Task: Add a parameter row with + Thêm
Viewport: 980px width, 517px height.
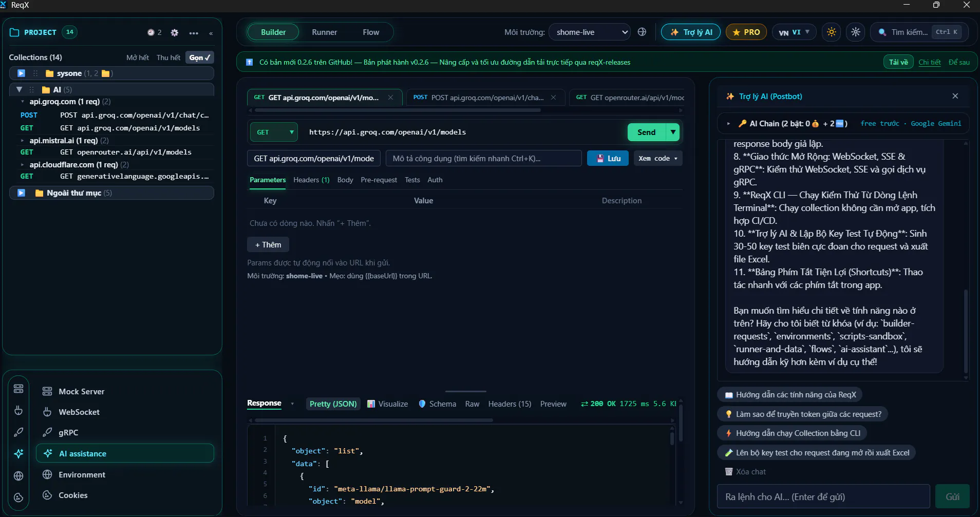Action: click(268, 245)
